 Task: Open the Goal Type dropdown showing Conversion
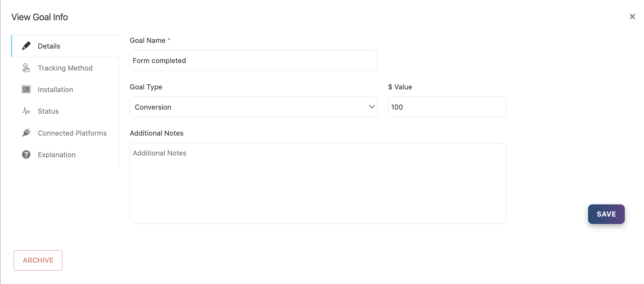(253, 107)
